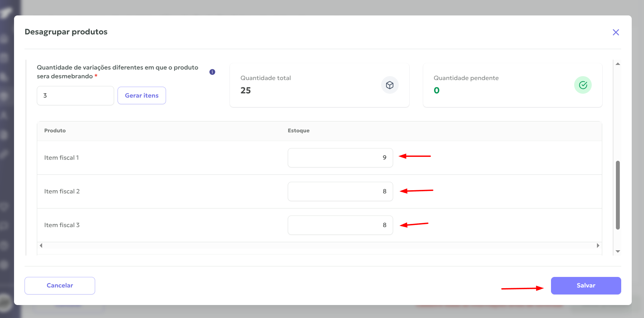Focus the variations quantity input showing 3
The width and height of the screenshot is (644, 318).
coord(75,95)
